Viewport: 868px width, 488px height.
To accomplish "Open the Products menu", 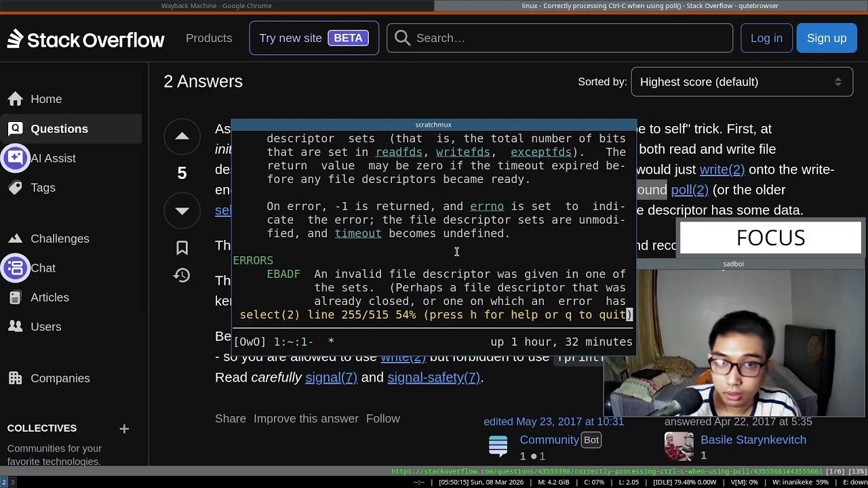I will 209,38.
